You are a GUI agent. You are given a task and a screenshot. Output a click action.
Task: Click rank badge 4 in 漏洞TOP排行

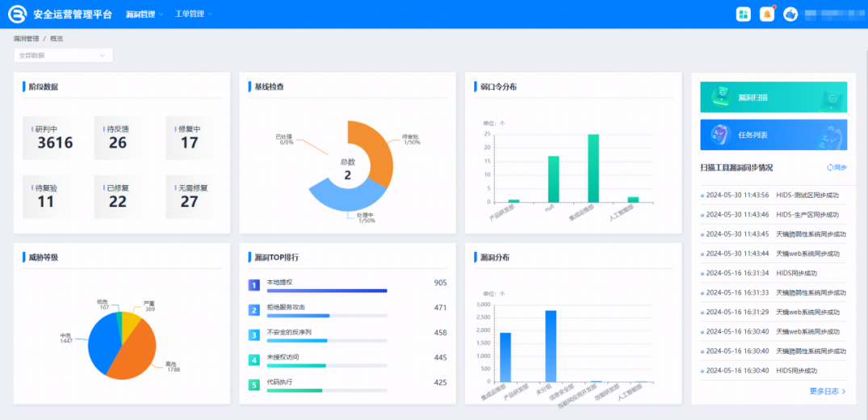coord(254,360)
